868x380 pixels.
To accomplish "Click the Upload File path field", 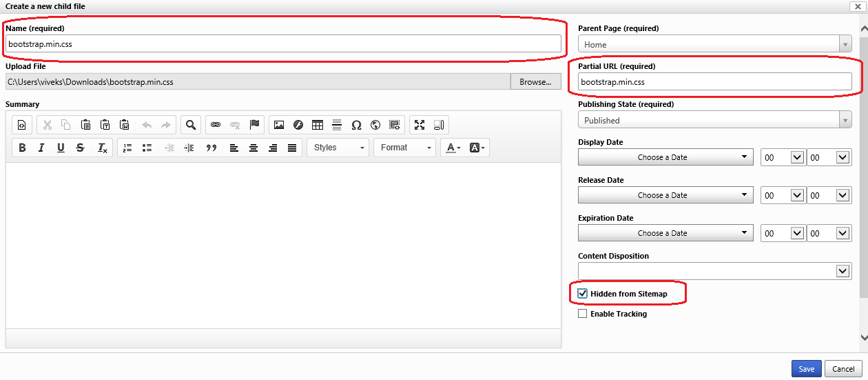I will [258, 82].
